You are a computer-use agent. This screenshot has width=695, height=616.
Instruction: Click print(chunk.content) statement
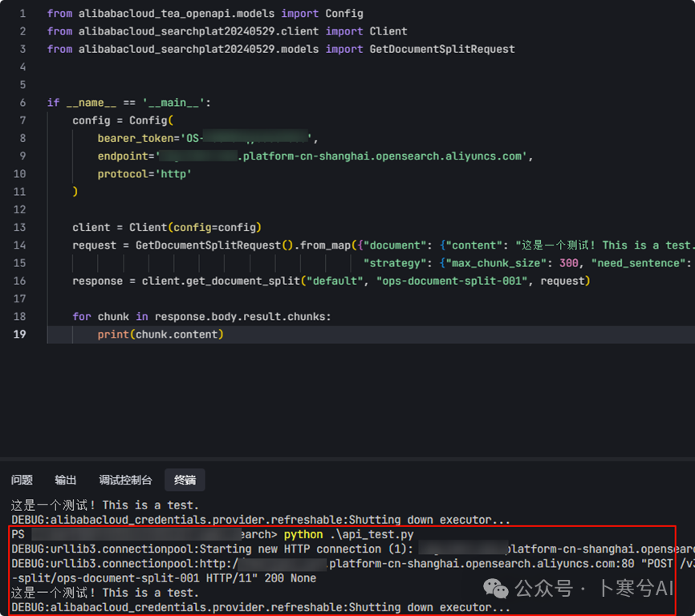tap(161, 334)
